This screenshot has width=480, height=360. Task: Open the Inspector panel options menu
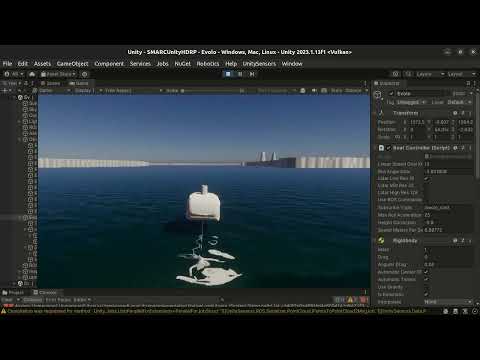click(474, 83)
